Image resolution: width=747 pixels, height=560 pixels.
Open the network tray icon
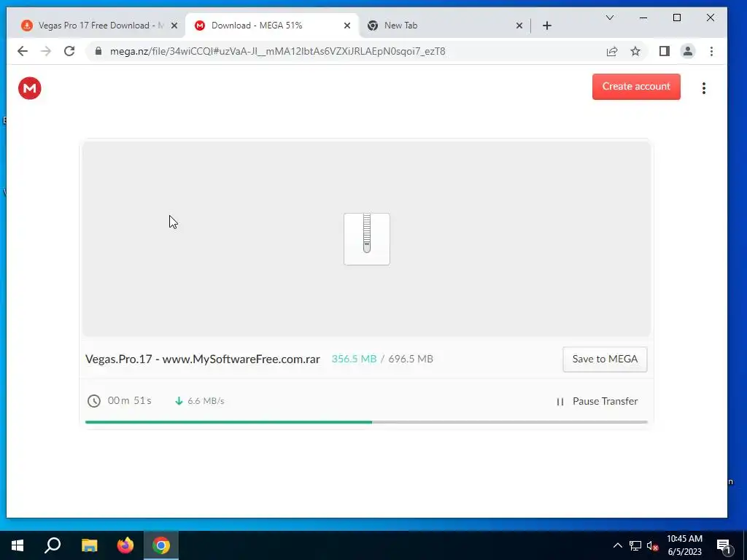pos(635,545)
